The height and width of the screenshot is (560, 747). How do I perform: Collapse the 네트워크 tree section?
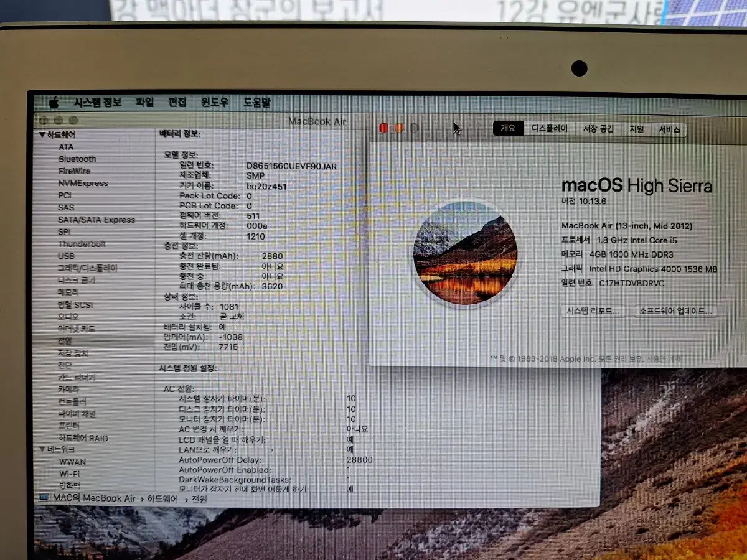(42, 449)
